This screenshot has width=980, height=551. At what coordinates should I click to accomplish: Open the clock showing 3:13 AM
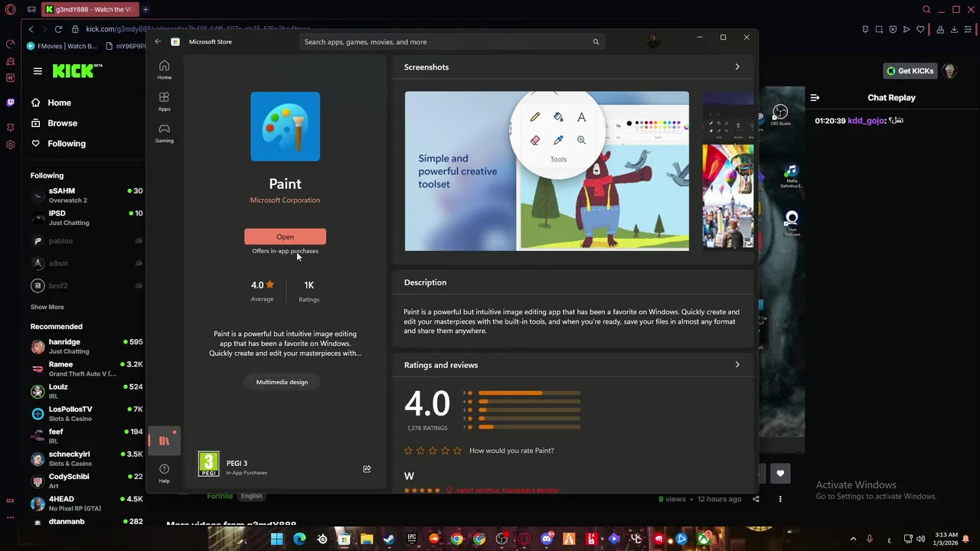click(x=946, y=539)
